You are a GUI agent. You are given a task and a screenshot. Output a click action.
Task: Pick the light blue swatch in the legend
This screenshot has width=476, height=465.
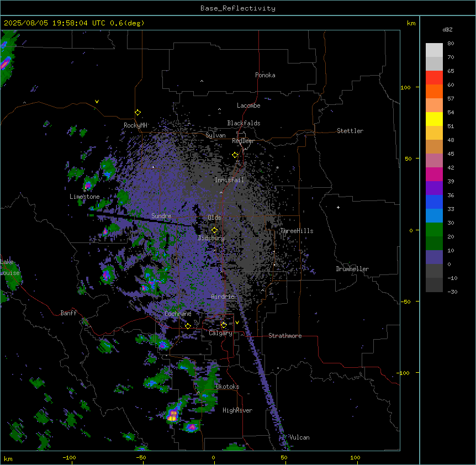click(434, 215)
